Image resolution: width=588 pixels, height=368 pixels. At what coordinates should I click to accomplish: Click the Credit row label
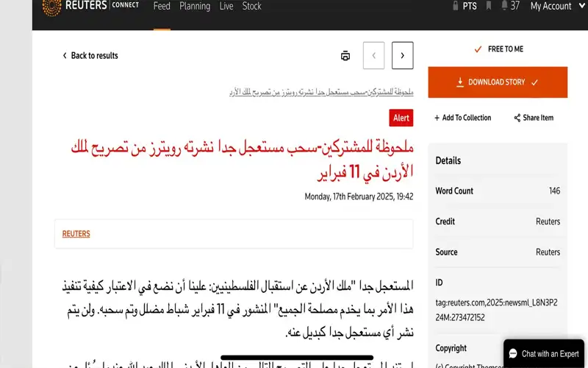pos(445,222)
